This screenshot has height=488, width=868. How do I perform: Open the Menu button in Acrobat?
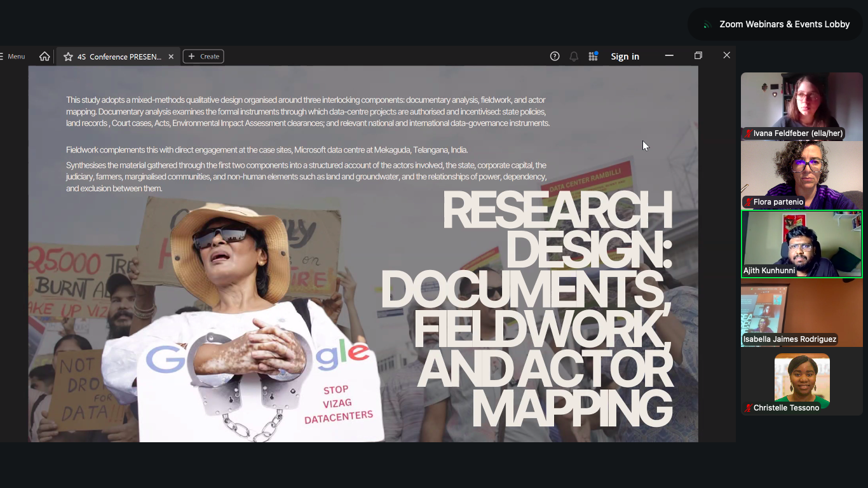pos(13,57)
